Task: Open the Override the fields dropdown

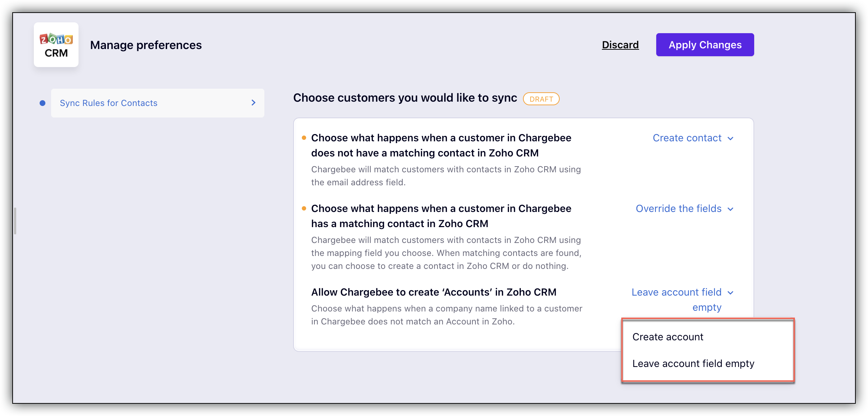Action: 679,209
